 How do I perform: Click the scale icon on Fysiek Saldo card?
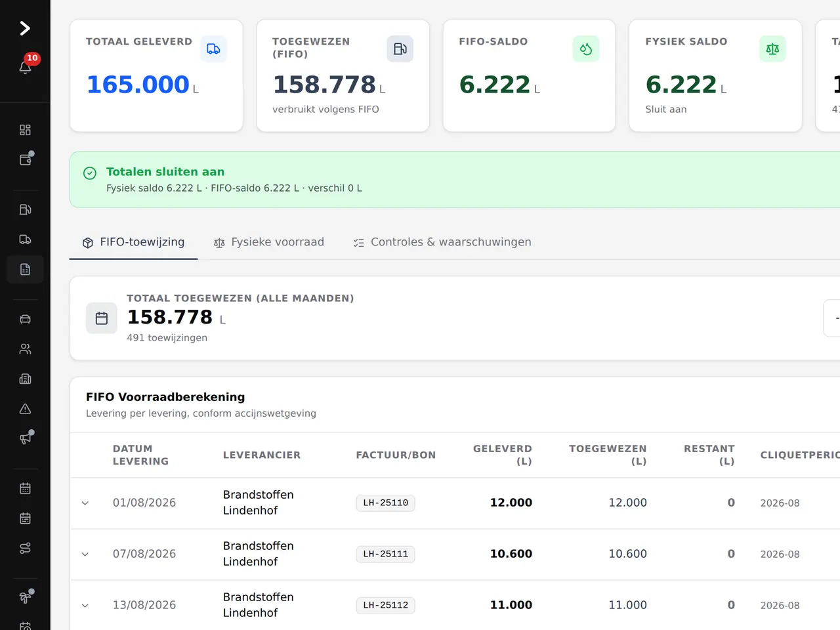(772, 49)
